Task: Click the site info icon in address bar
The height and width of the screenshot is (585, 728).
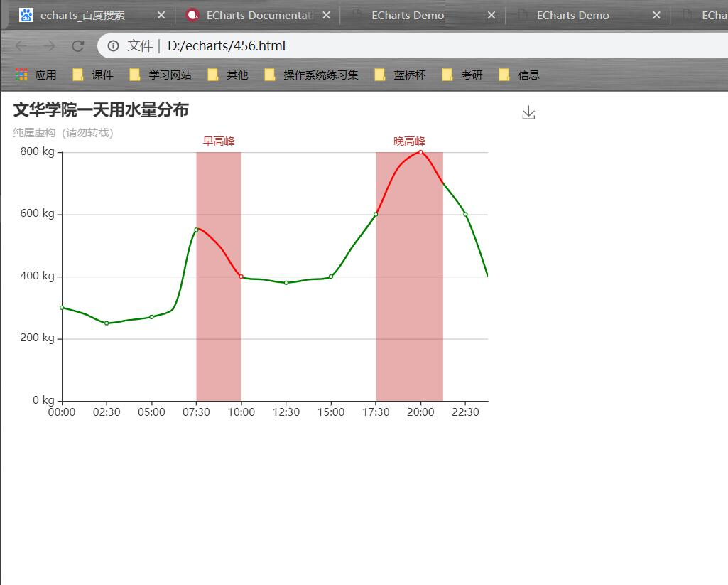Action: tap(113, 45)
